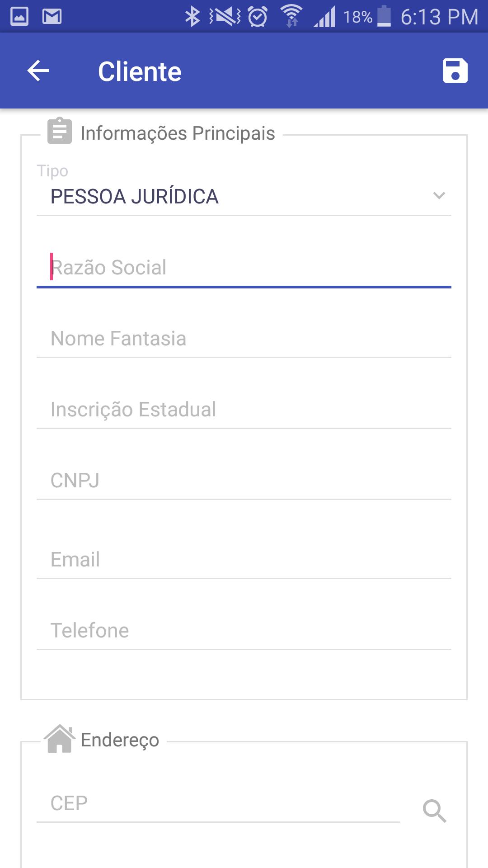Tap the Nome Fantasia field
The height and width of the screenshot is (868, 488).
point(244,339)
